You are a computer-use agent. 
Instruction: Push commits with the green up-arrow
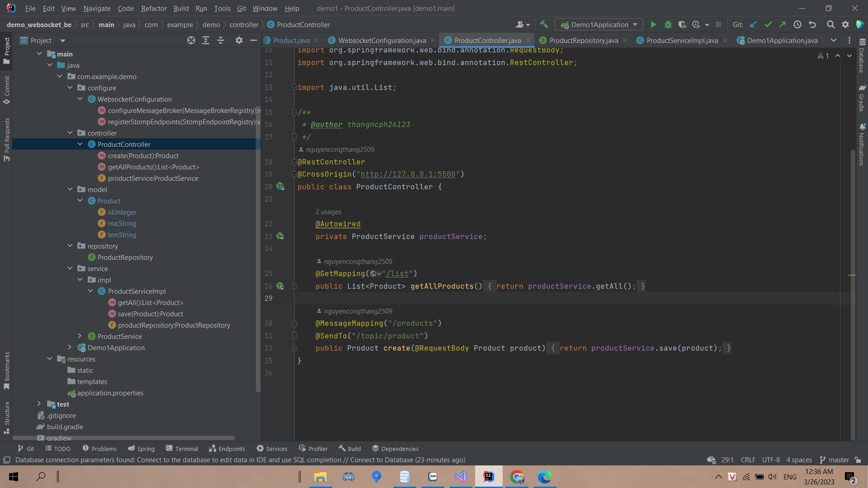tap(782, 25)
